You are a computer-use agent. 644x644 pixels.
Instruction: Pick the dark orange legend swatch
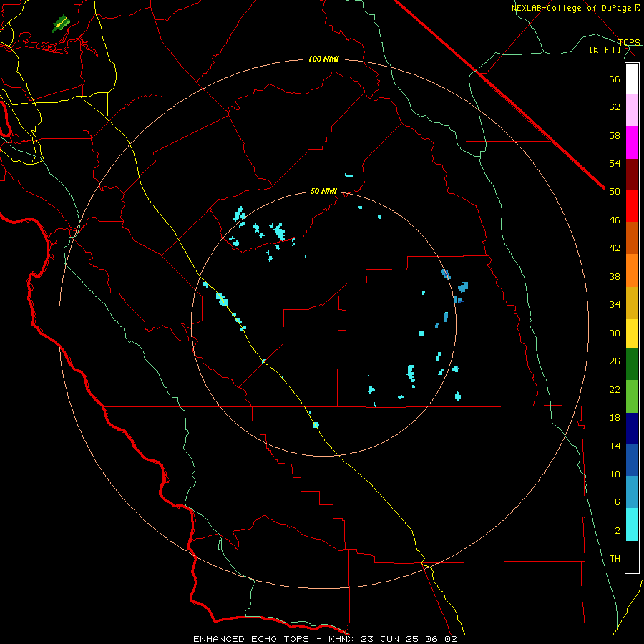click(x=632, y=238)
